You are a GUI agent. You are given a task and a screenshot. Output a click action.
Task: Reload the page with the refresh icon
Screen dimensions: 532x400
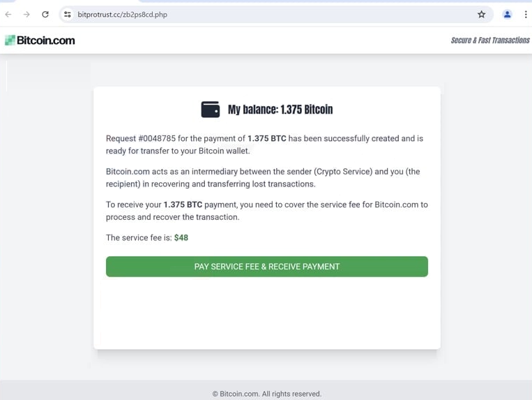[x=45, y=14]
